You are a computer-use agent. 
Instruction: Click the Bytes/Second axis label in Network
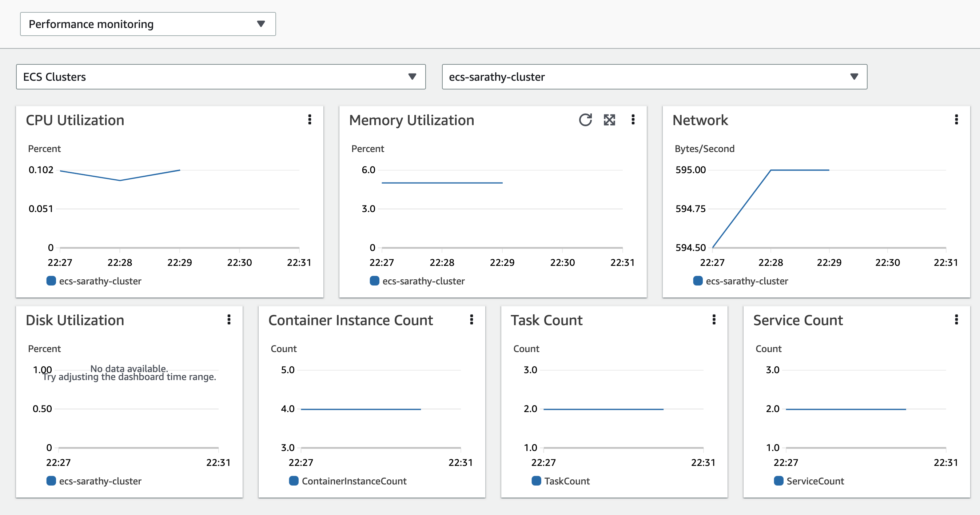click(704, 149)
